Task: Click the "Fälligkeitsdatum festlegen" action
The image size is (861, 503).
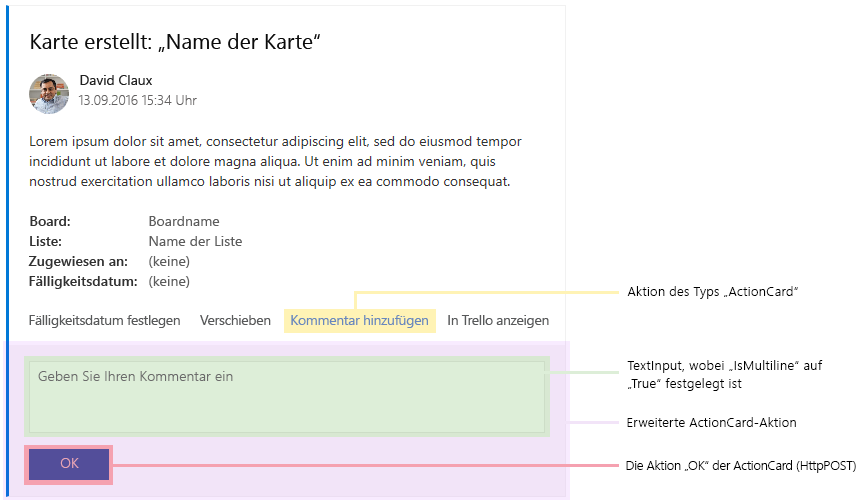Action: [105, 321]
